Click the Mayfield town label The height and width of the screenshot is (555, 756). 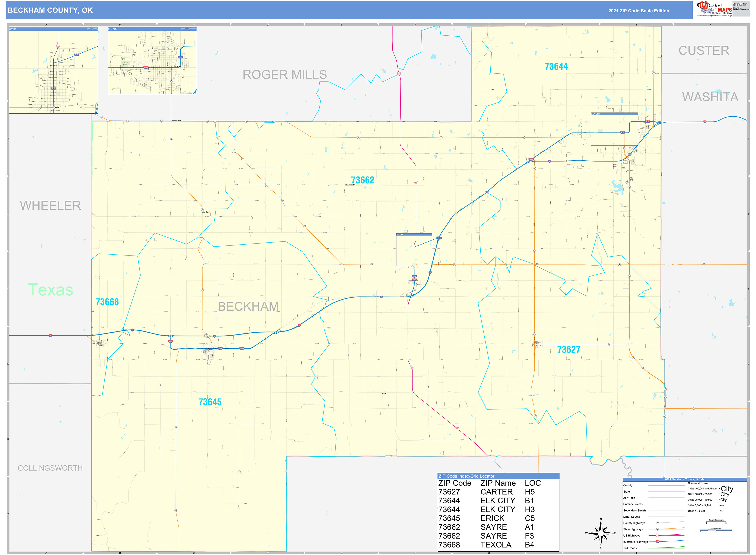(x=206, y=212)
